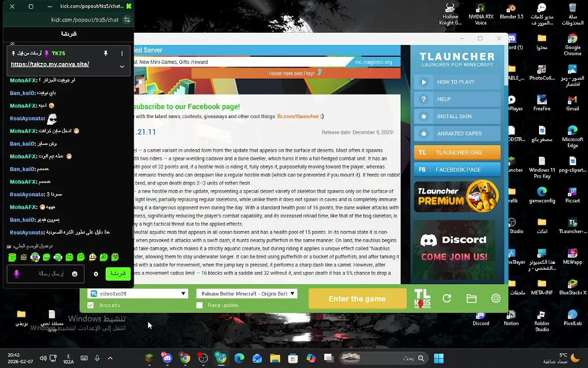Open the yobro1xo28 account dropdown
Viewport: 588px width, 368px height.
coord(138,294)
